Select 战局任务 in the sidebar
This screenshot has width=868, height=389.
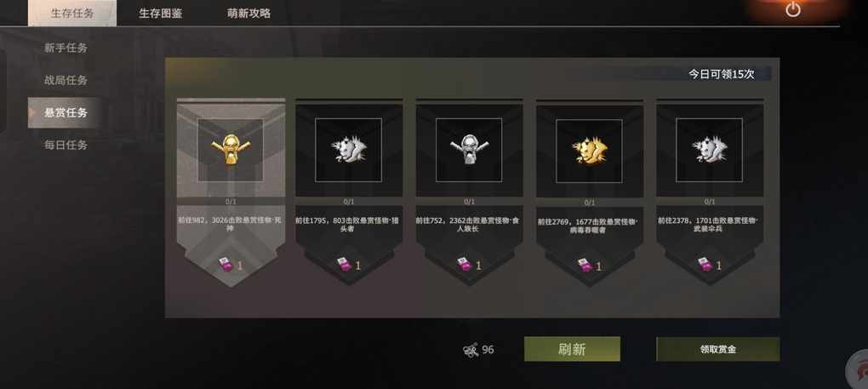[x=66, y=80]
